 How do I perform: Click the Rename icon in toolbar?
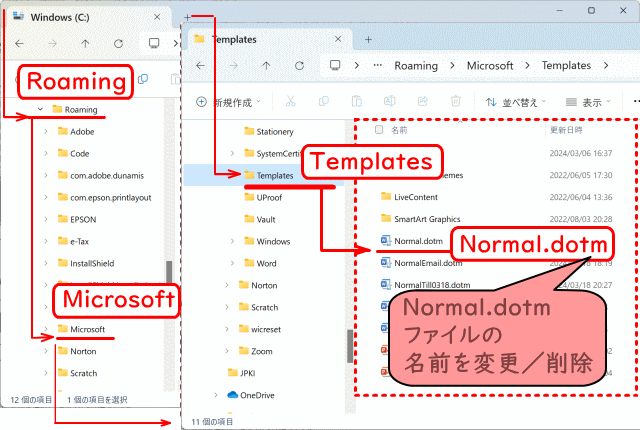pyautogui.click(x=390, y=101)
